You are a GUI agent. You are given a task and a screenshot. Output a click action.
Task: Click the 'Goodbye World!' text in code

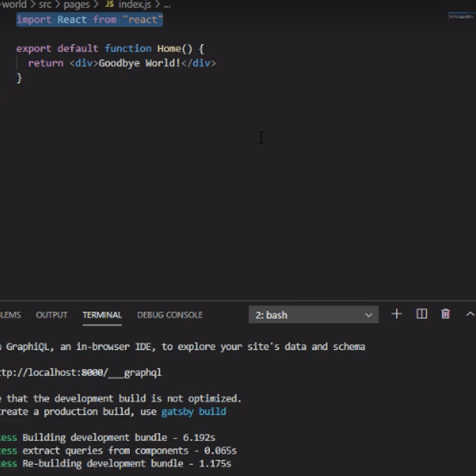point(139,63)
